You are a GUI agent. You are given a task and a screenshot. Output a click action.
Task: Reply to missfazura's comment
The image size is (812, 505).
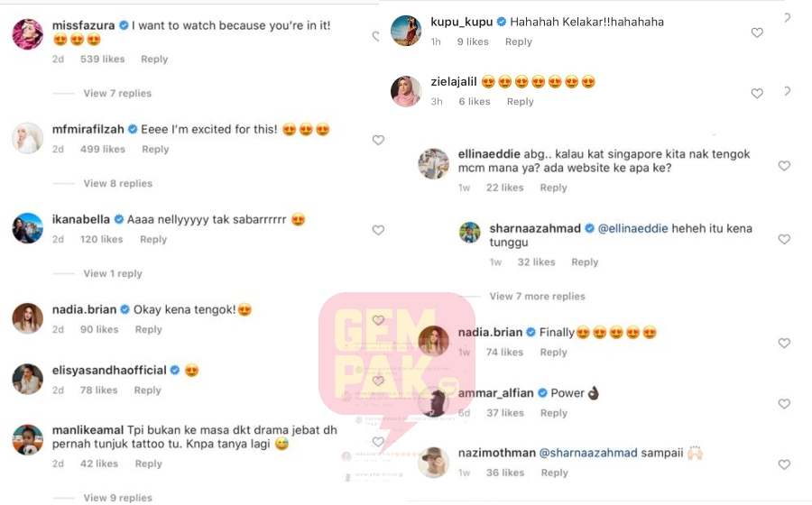(x=154, y=59)
